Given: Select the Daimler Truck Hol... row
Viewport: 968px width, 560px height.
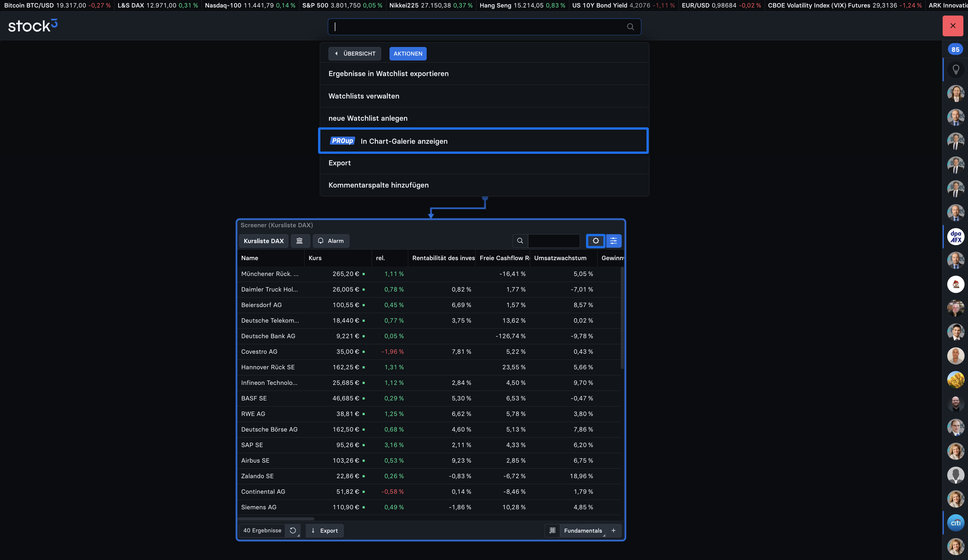Looking at the screenshot, I should pyautogui.click(x=429, y=290).
